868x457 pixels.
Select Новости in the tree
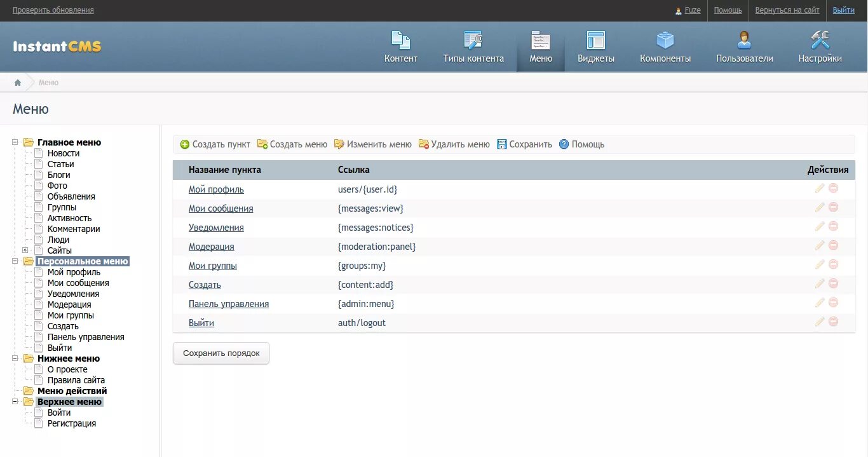pyautogui.click(x=64, y=153)
